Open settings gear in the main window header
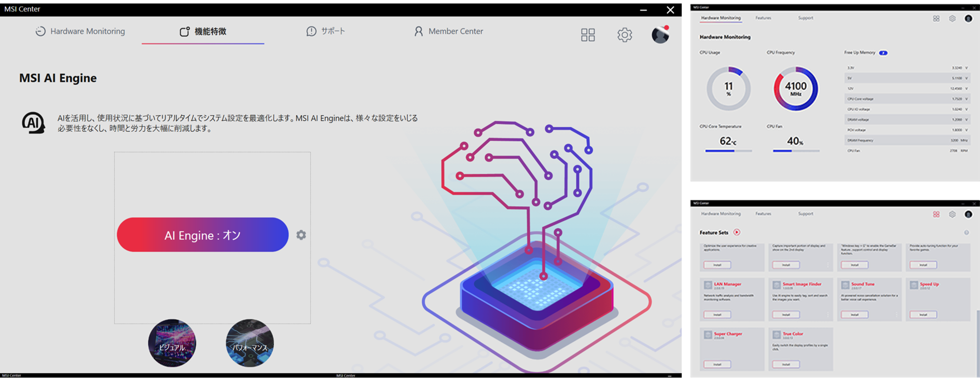Screen dimensions: 980x380 click(625, 35)
